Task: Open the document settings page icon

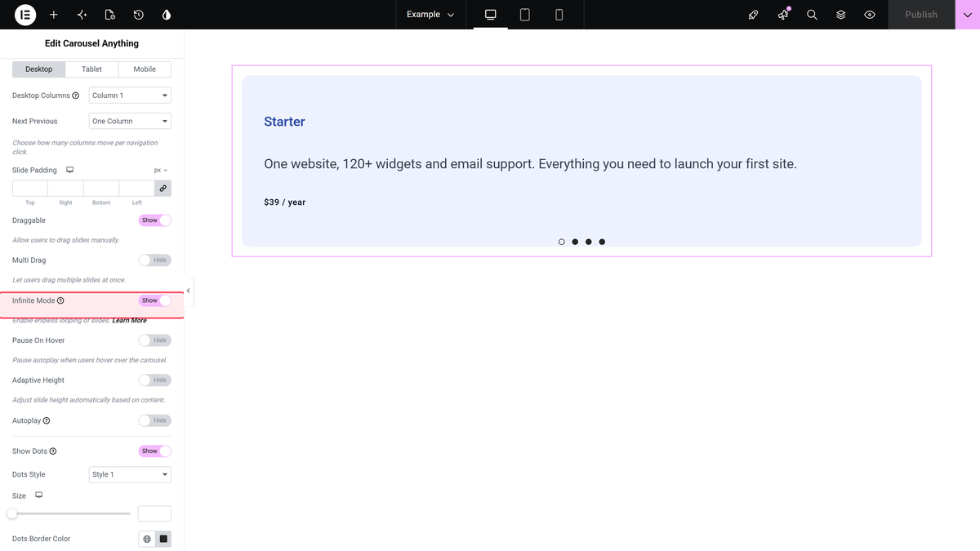Action: [x=110, y=15]
